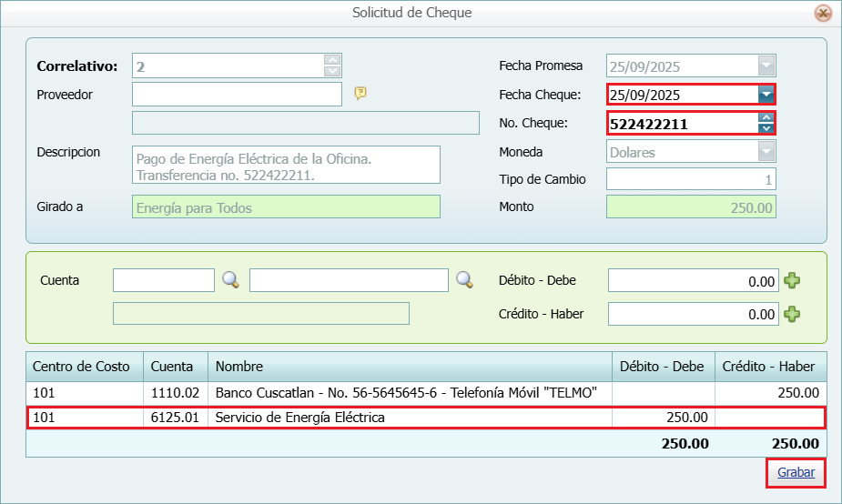Add the Crédito - Haber amount with green plus
842x504 pixels.
(x=792, y=314)
